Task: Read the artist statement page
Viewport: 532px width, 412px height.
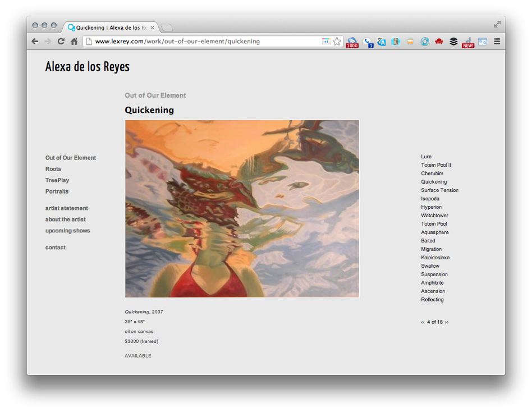Action: (66, 208)
